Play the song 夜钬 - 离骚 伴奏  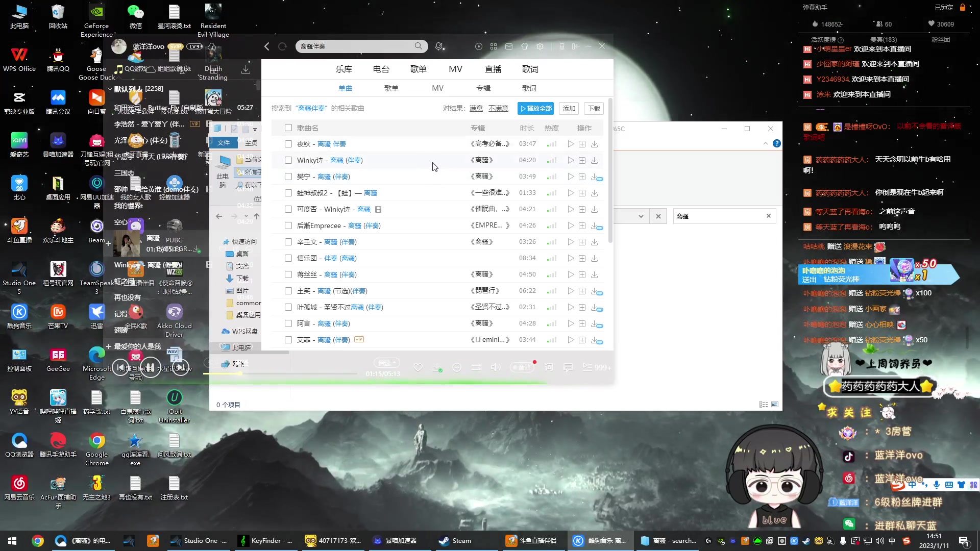click(x=571, y=144)
